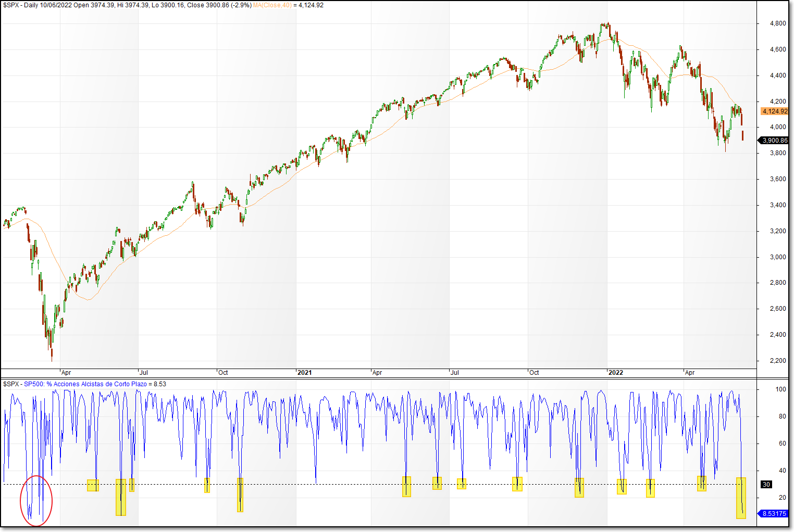Click the 2,200 price axis label

click(x=778, y=361)
